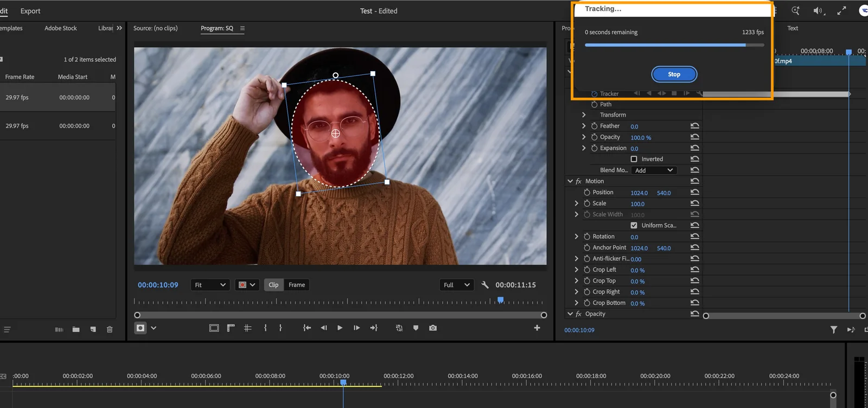Image resolution: width=868 pixels, height=408 pixels.
Task: Click the Go to Out point icon
Action: click(x=374, y=328)
